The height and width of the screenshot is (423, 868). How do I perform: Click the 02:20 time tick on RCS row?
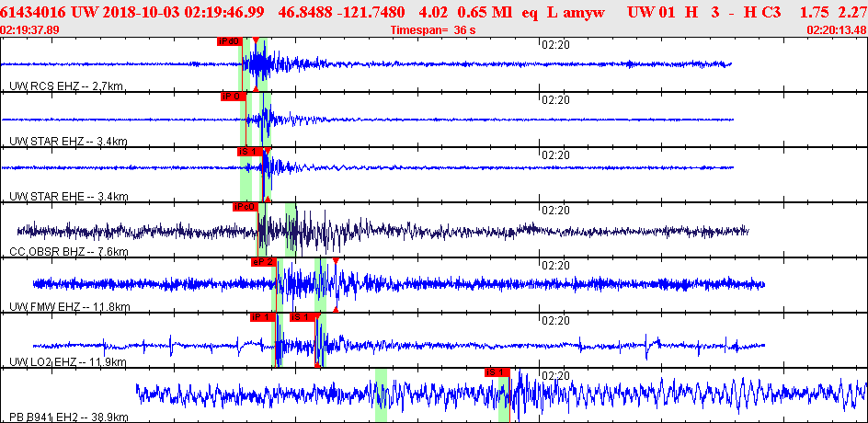pos(555,45)
